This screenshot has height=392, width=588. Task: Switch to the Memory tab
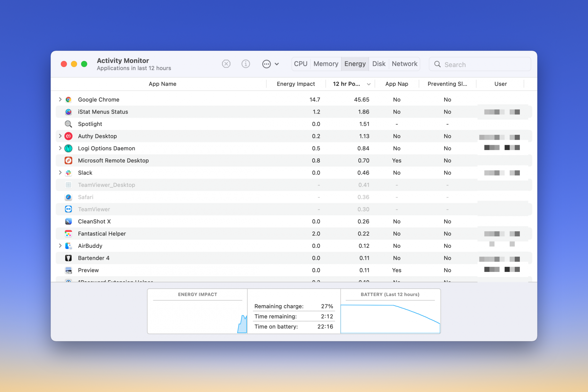[x=326, y=64]
